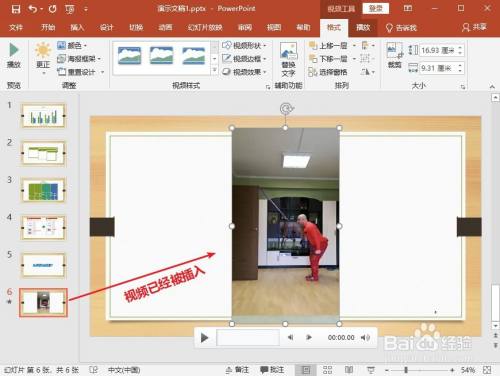Toggle the Comments (批注) pane
500x376 pixels.
pyautogui.click(x=272, y=370)
